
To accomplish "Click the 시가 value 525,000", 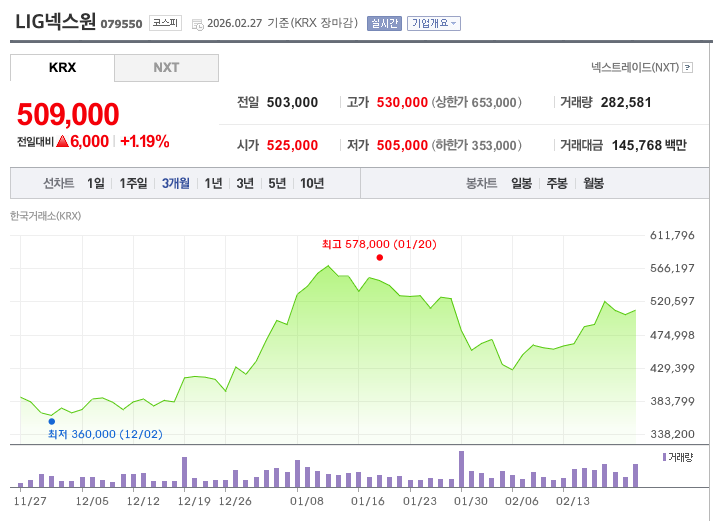I will point(292,145).
